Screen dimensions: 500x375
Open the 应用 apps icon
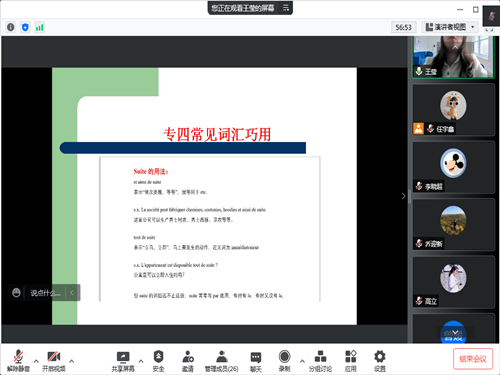tap(351, 360)
